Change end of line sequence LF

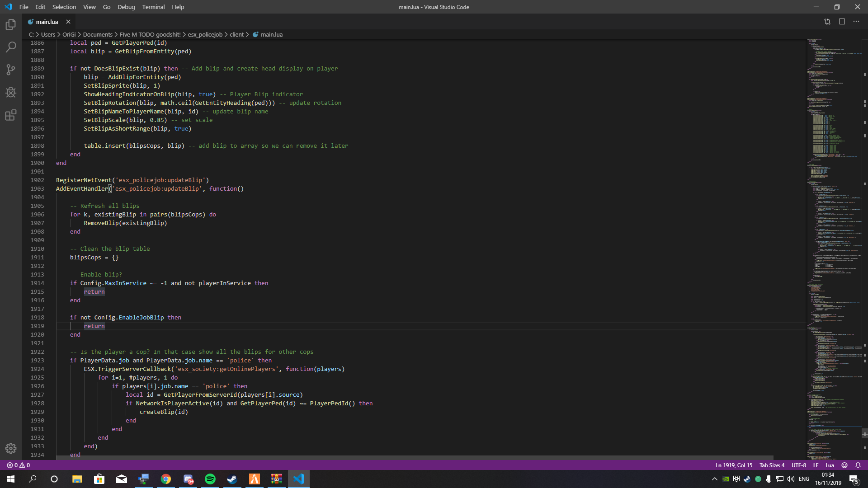[x=816, y=465]
